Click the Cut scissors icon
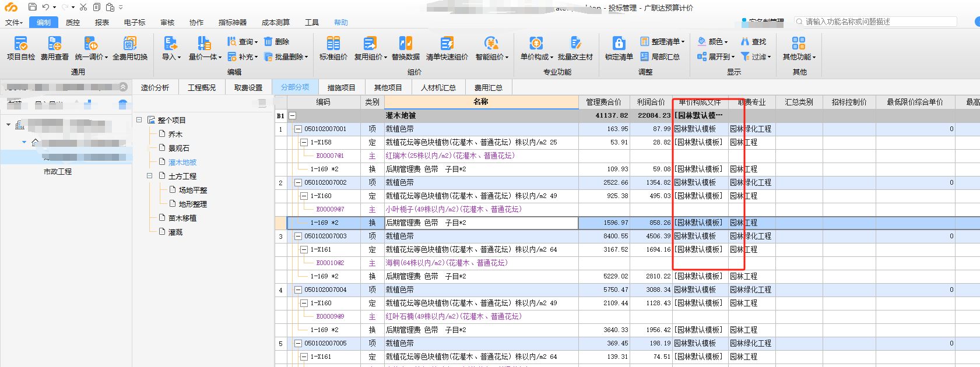Image resolution: width=980 pixels, height=367 pixels. (x=83, y=7)
